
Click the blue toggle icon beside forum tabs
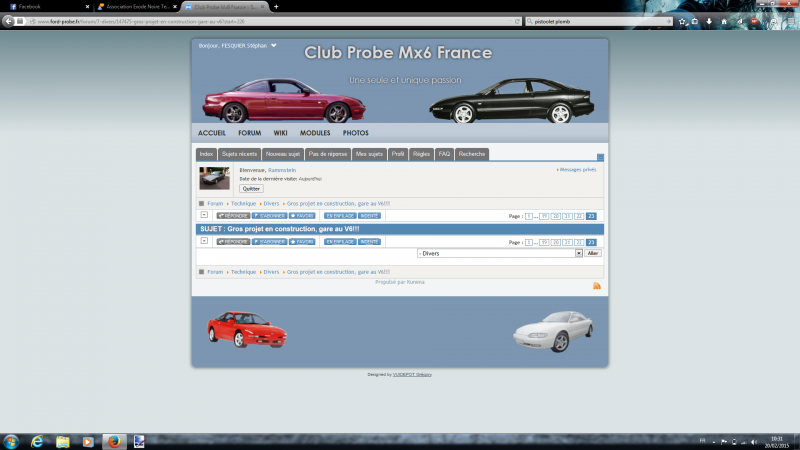click(600, 157)
